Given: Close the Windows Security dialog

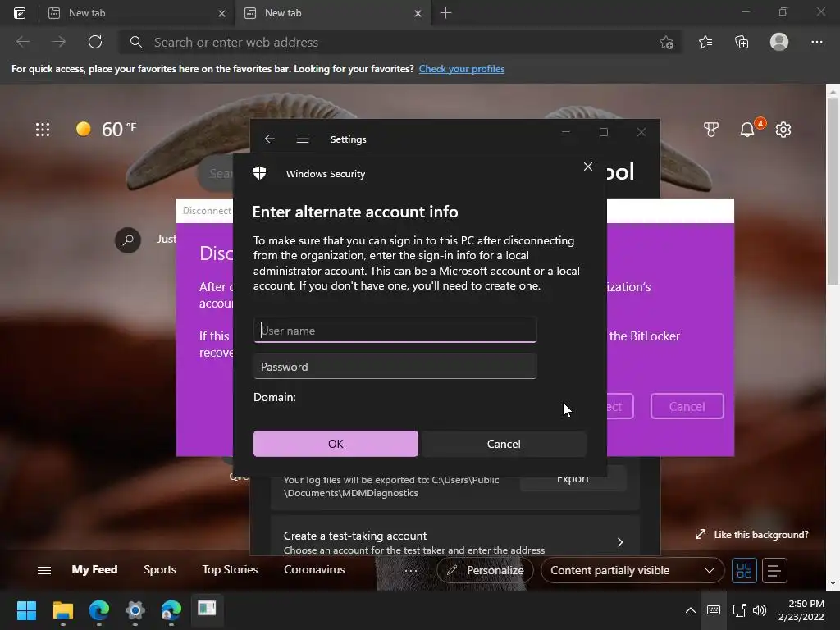Looking at the screenshot, I should [x=587, y=167].
